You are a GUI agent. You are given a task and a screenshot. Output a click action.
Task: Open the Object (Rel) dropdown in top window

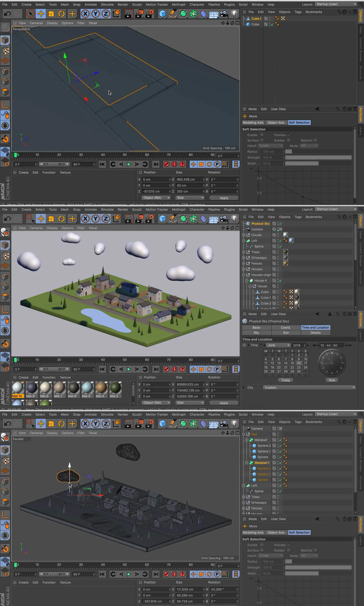pos(156,198)
